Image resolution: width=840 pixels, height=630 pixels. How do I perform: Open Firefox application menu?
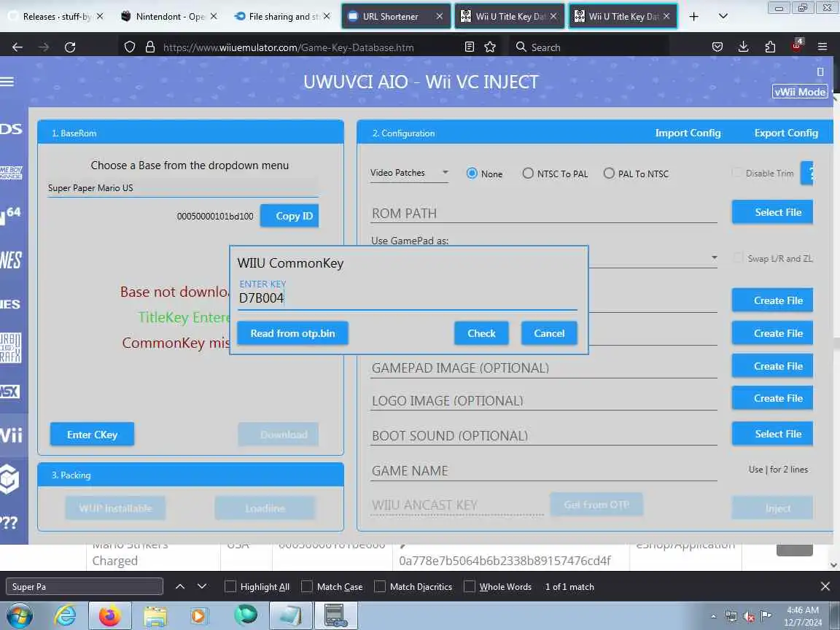tap(822, 47)
